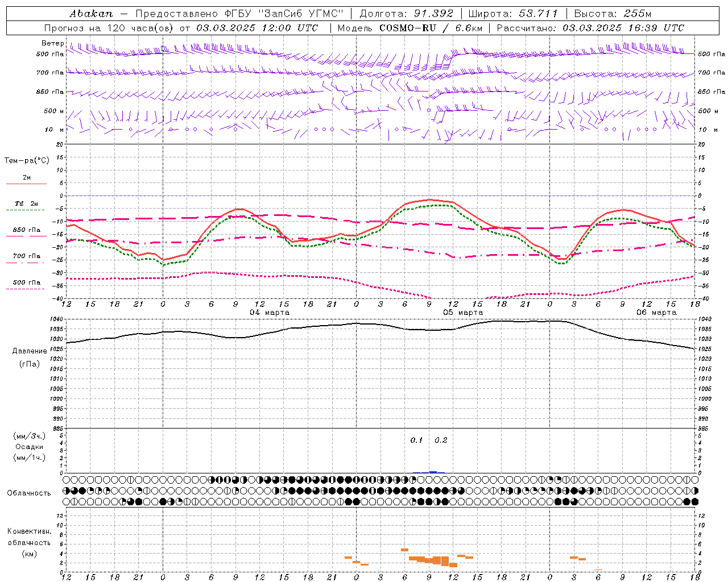Click the Td 2м legend label

click(26, 203)
